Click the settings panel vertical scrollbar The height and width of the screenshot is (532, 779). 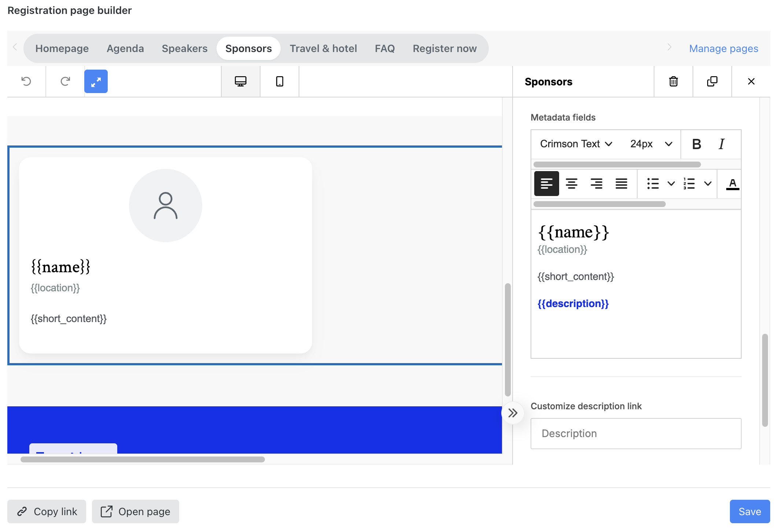765,380
